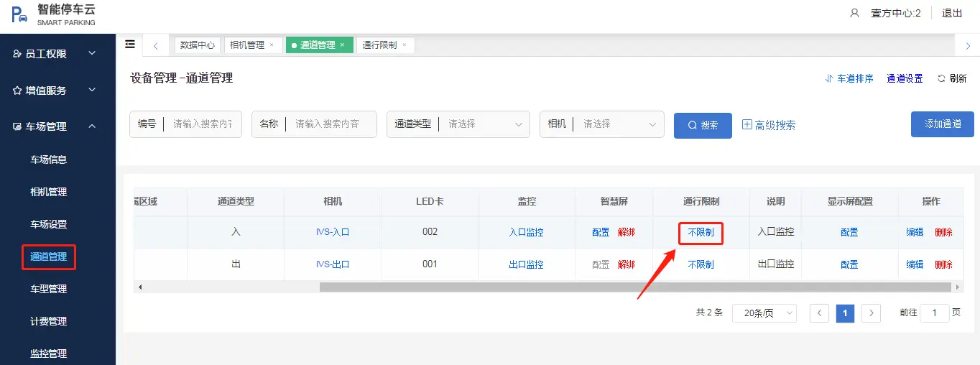
Task: Click the user profile icon
Action: 854,13
